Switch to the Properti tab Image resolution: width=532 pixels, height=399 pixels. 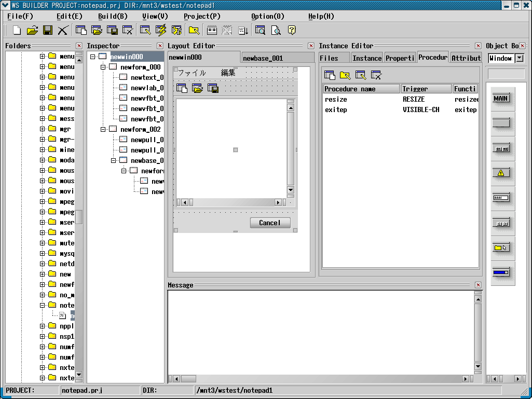(x=400, y=58)
